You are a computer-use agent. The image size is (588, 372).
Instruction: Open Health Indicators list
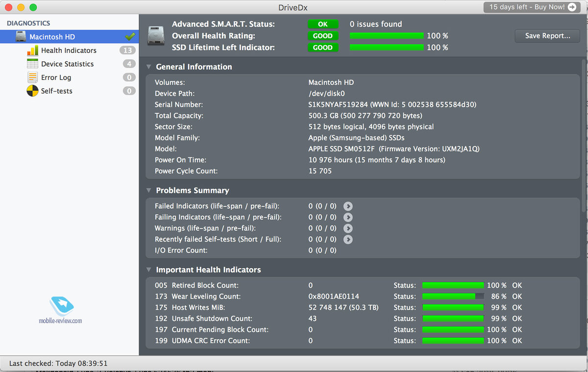(x=70, y=50)
